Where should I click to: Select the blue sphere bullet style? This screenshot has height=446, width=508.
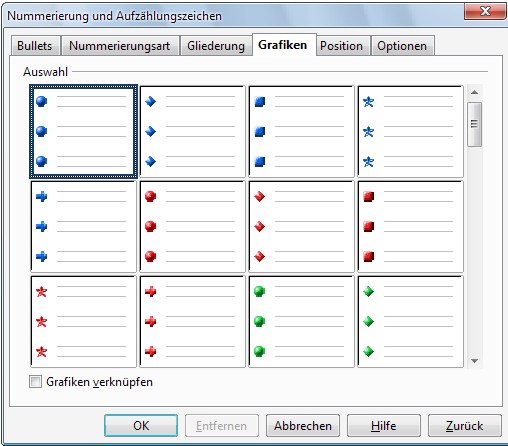(x=83, y=131)
